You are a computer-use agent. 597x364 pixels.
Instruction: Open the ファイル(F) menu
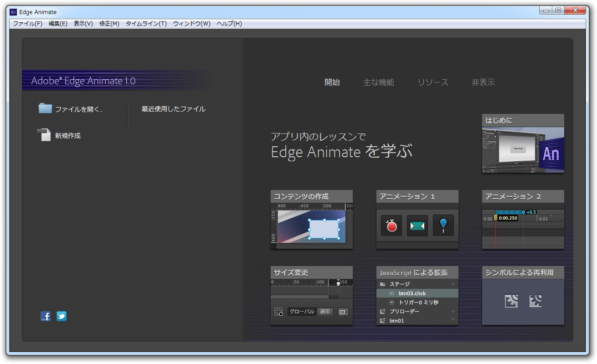click(27, 23)
